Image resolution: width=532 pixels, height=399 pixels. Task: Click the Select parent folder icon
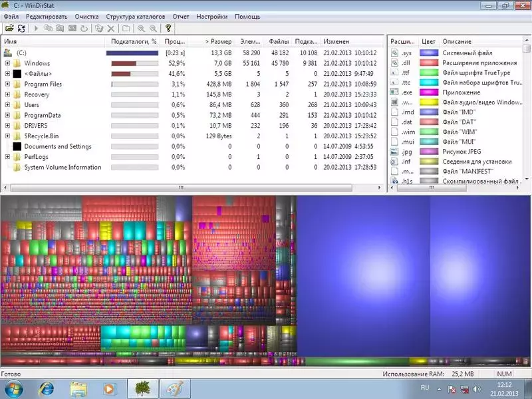[x=126, y=28]
